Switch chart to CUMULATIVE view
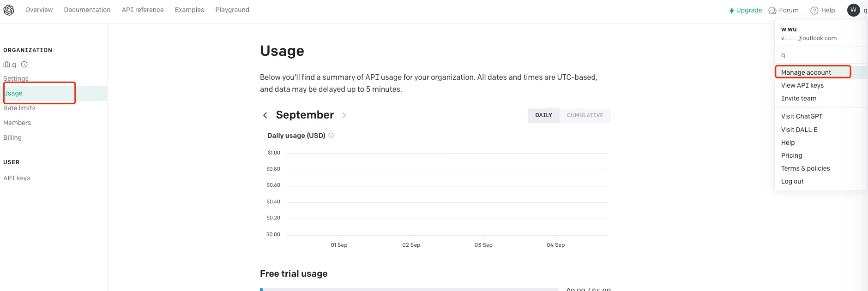Screen dimensions: 868x291 (x=585, y=115)
